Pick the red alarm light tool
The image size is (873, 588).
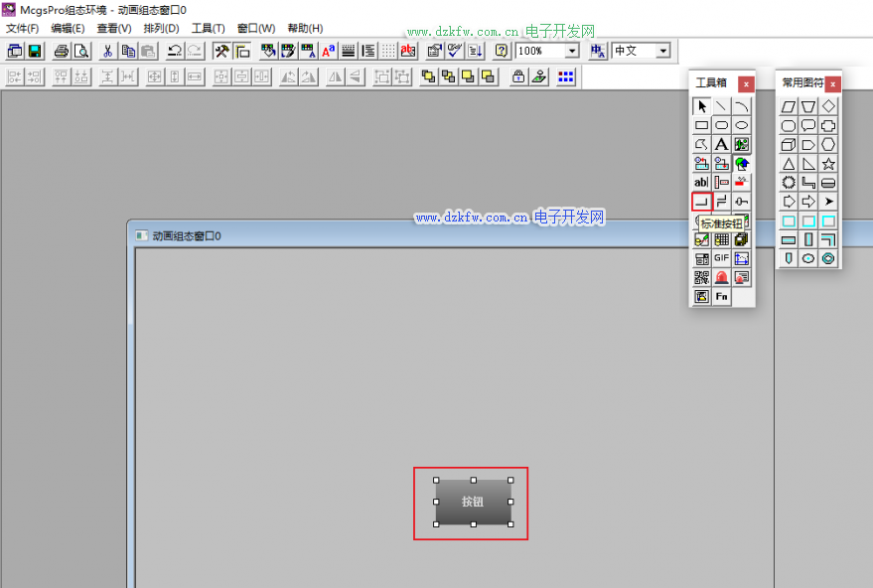(722, 277)
